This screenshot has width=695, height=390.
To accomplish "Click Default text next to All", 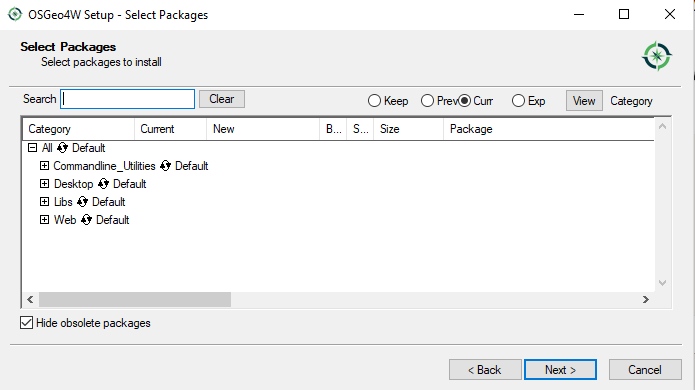I will pyautogui.click(x=89, y=148).
